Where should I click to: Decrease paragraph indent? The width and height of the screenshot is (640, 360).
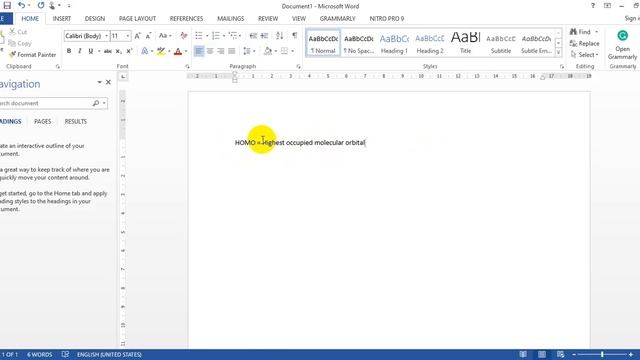pos(253,36)
